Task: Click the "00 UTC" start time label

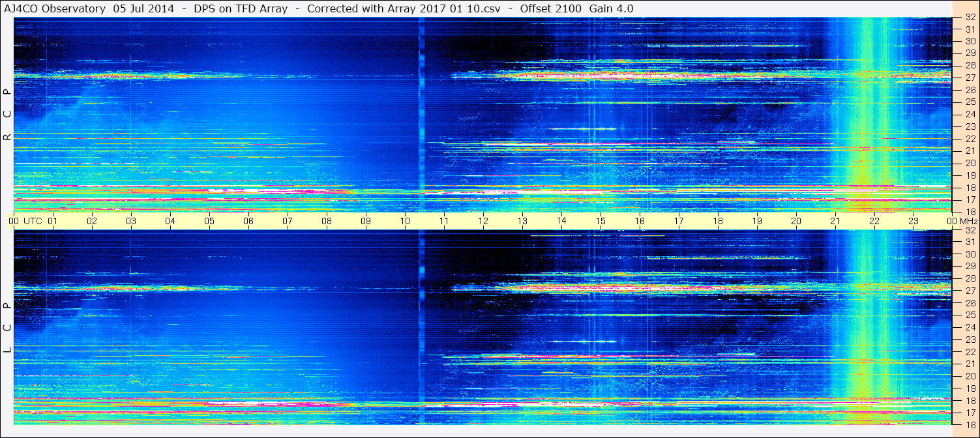Action: pos(25,221)
